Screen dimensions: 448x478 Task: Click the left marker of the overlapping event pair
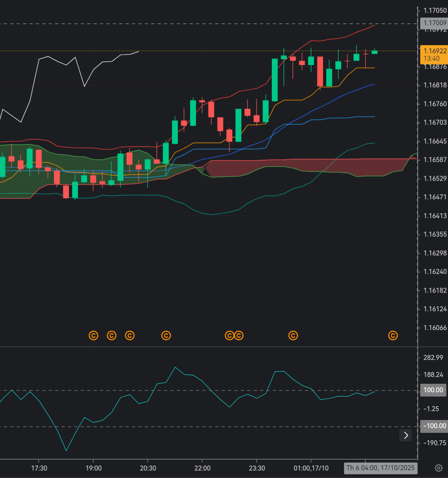(x=229, y=335)
